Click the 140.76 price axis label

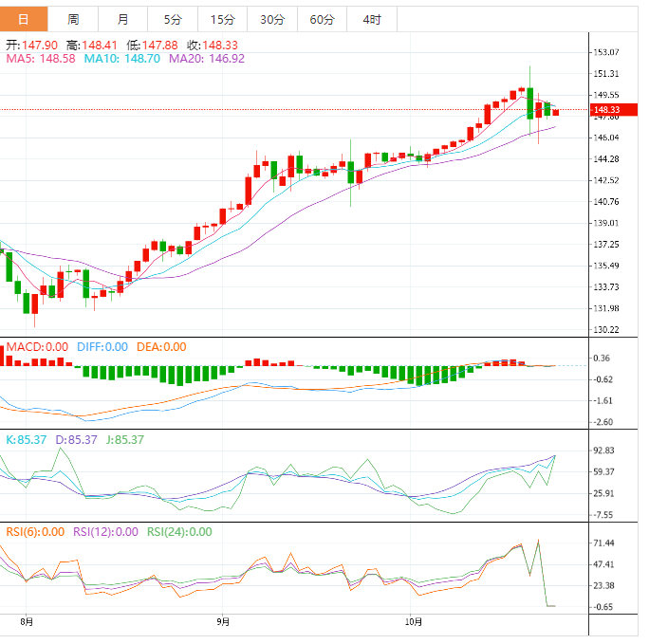coord(606,202)
